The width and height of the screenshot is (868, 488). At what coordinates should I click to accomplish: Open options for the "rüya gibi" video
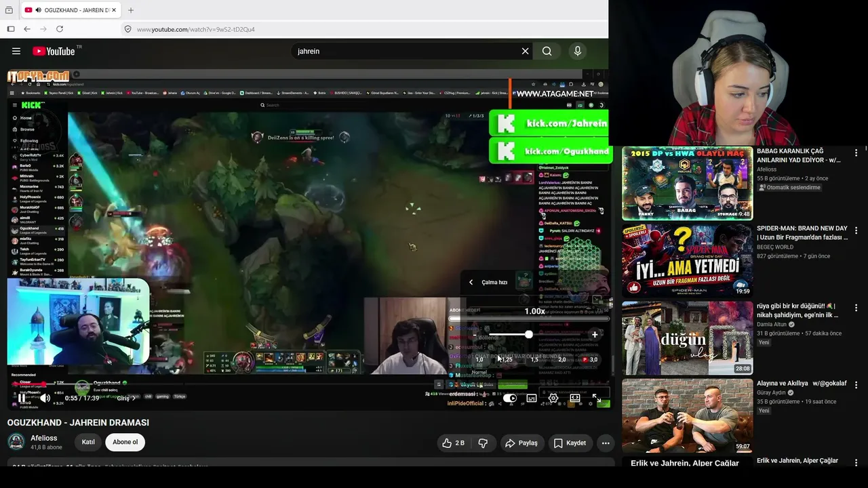856,308
